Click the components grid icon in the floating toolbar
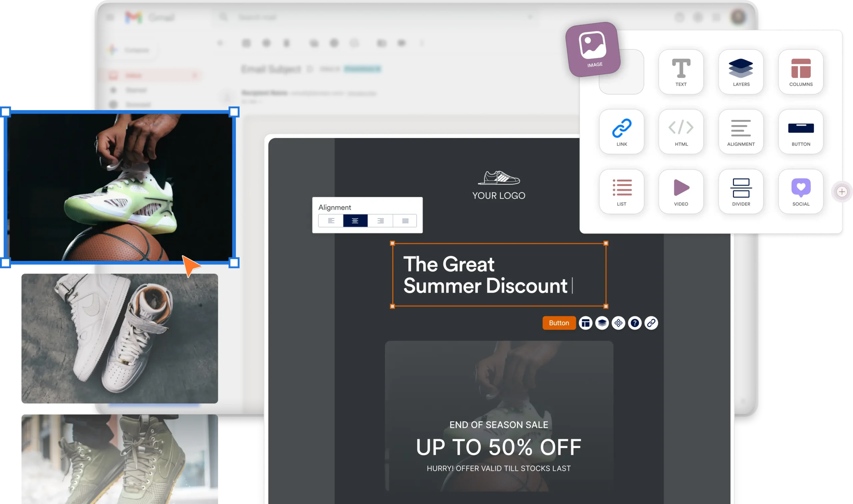The image size is (853, 504). click(x=618, y=323)
